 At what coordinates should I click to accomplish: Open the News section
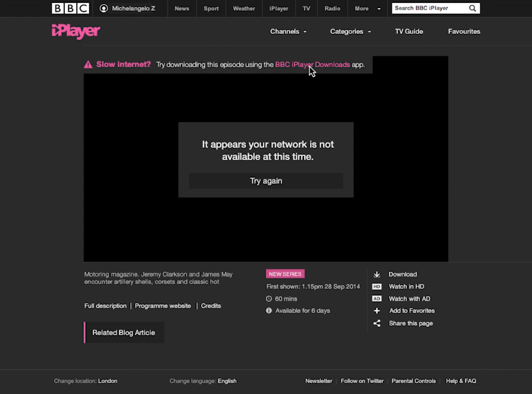click(182, 8)
